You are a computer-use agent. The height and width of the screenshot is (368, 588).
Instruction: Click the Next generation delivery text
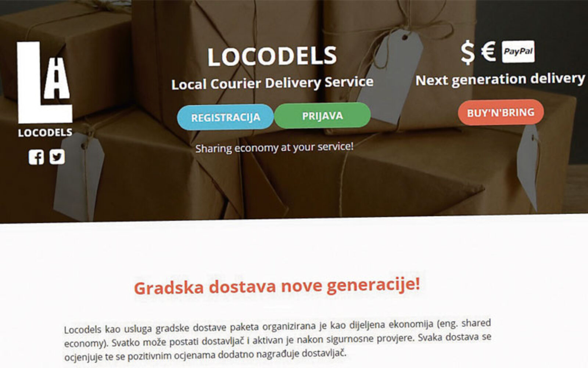(x=500, y=79)
